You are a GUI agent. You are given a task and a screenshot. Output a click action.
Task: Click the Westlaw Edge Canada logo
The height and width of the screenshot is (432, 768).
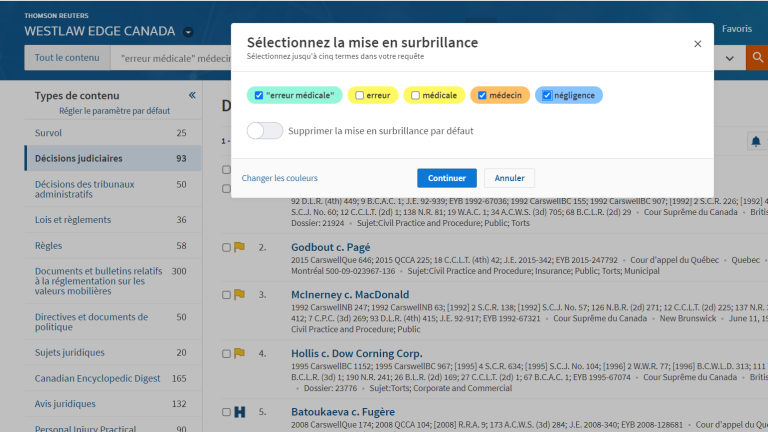(x=100, y=31)
